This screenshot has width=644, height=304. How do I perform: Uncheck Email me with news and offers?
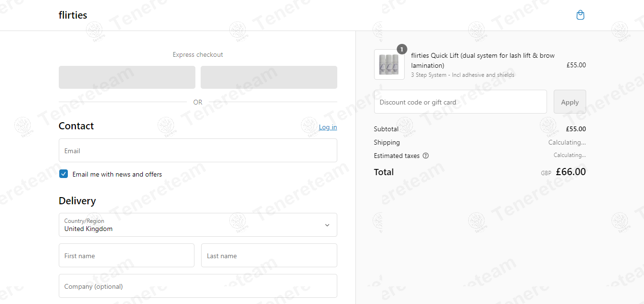64,174
